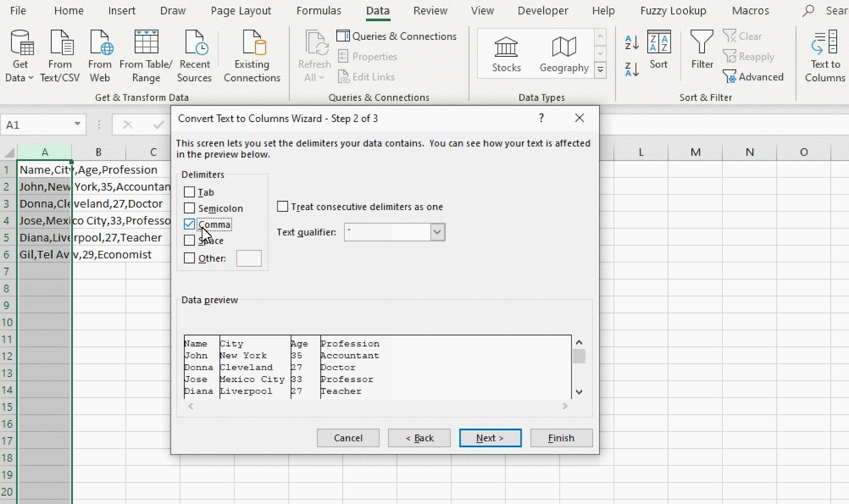Select the Stocks data type

(x=506, y=54)
